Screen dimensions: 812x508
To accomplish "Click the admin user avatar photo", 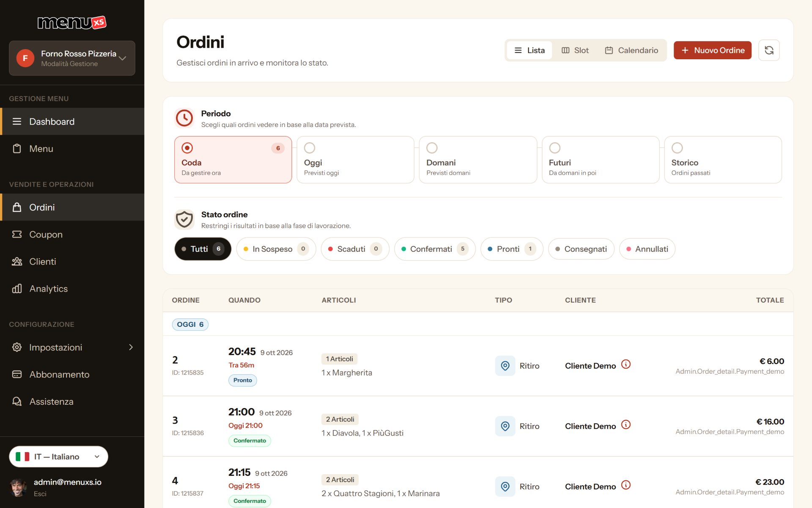I will (x=18, y=487).
